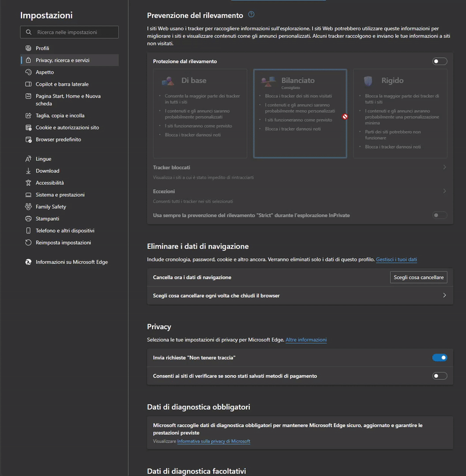466x476 pixels.
Task: Click the Bilanciato scales icon
Action: 268,81
